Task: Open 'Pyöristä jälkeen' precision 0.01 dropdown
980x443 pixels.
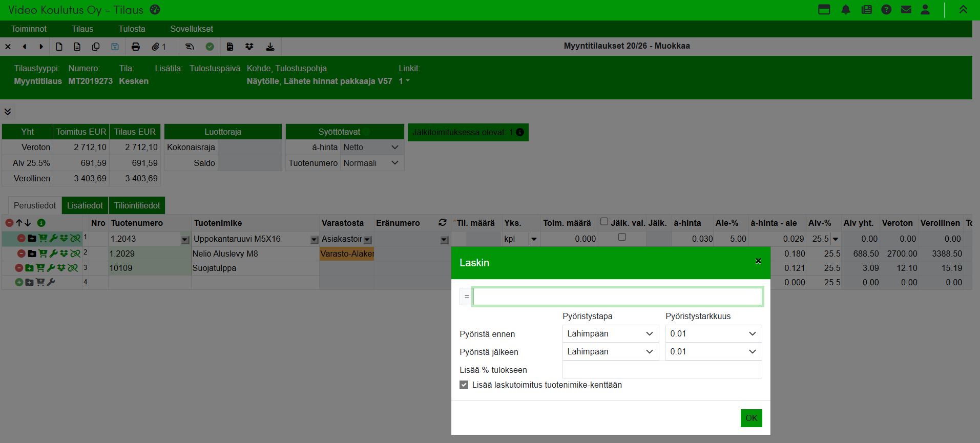Action: tap(713, 352)
